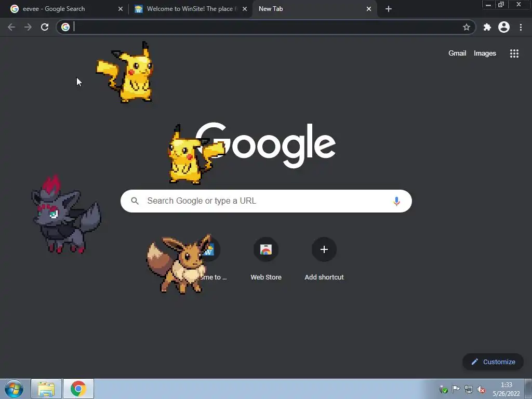Focus the Search Google or type a URL box
Viewport: 532px width, 399px height.
tap(266, 201)
